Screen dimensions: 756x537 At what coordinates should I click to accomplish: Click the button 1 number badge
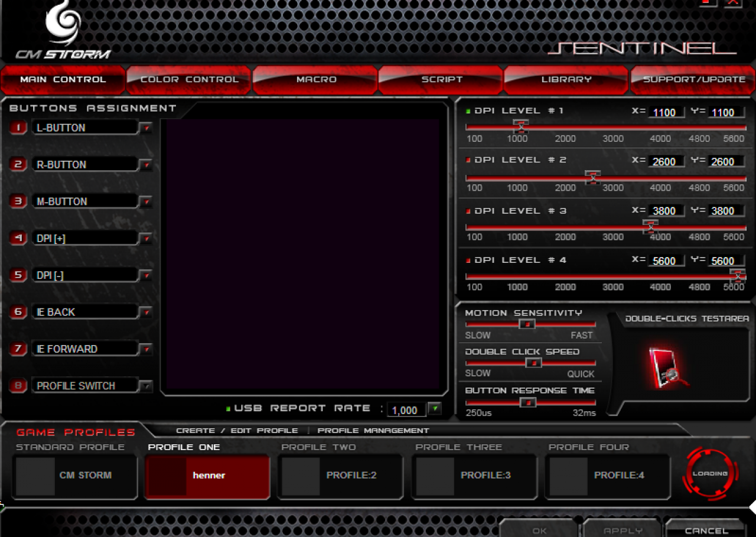(18, 128)
